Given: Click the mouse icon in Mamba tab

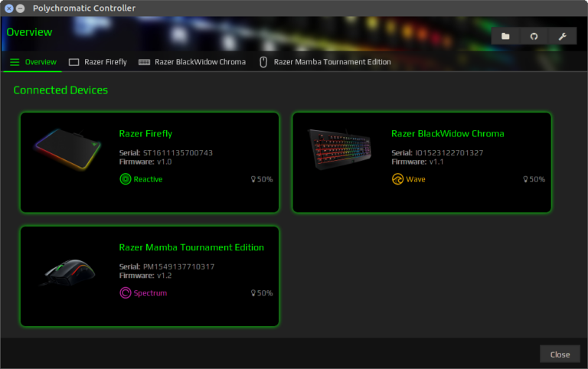Looking at the screenshot, I should coord(263,62).
